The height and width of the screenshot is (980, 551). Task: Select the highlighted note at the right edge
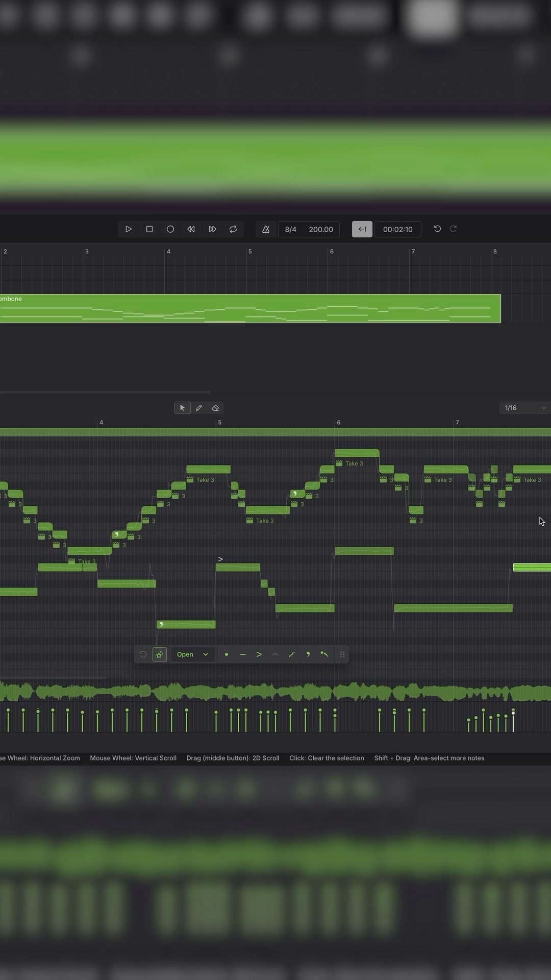(x=532, y=568)
